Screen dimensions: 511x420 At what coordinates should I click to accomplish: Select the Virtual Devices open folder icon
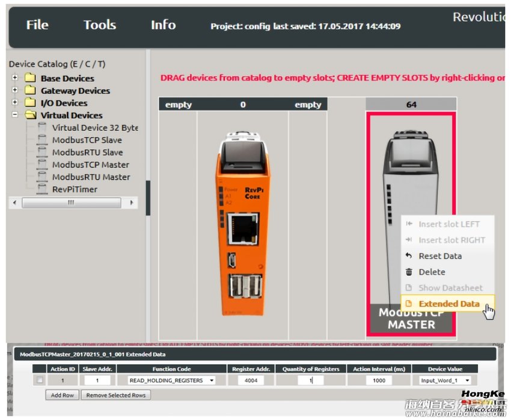click(31, 115)
